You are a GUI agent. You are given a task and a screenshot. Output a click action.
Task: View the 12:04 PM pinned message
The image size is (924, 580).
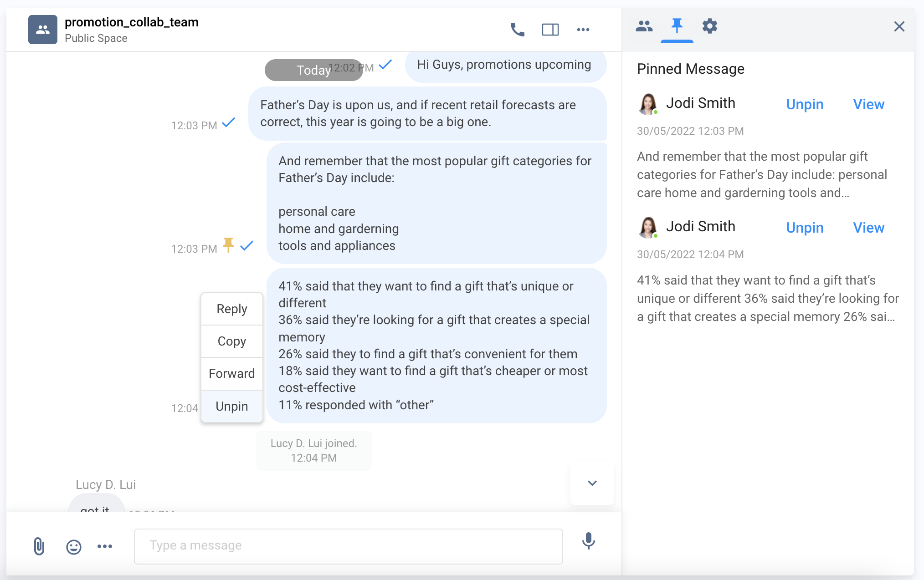tap(868, 228)
